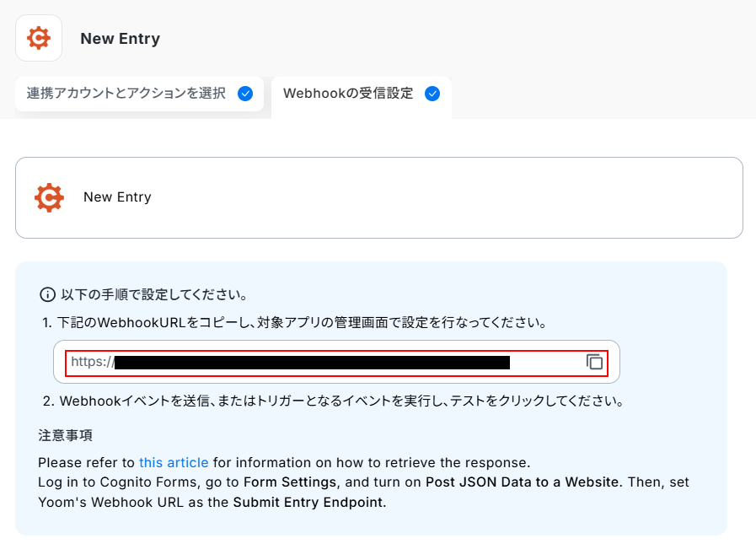This screenshot has height=549, width=756.
Task: Select the Webhookの受信設定 tab
Action: click(348, 94)
